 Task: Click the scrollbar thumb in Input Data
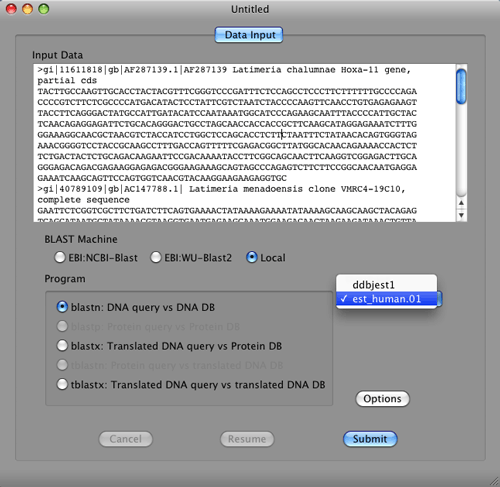[461, 86]
